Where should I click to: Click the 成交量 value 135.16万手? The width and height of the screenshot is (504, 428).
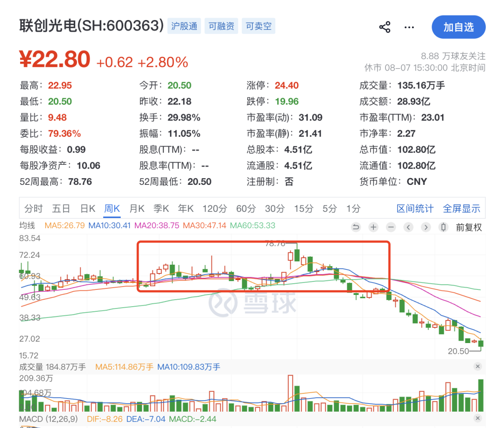(421, 85)
